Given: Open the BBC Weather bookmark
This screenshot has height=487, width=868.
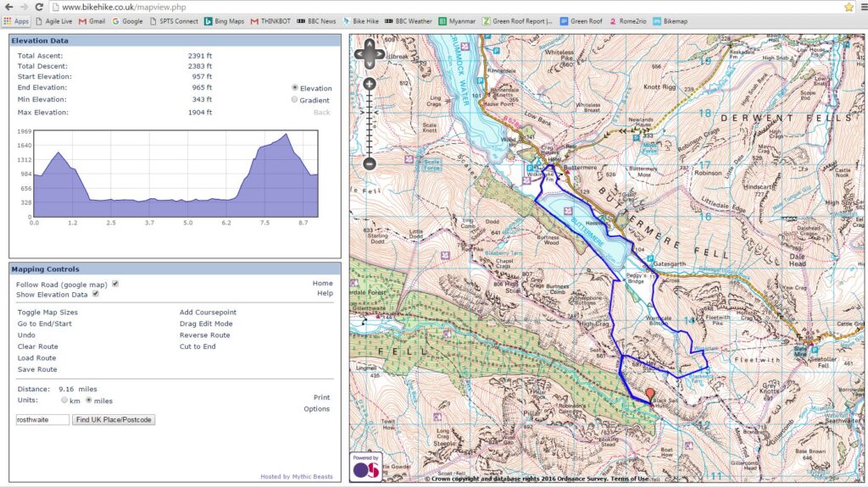Looking at the screenshot, I should [x=408, y=21].
